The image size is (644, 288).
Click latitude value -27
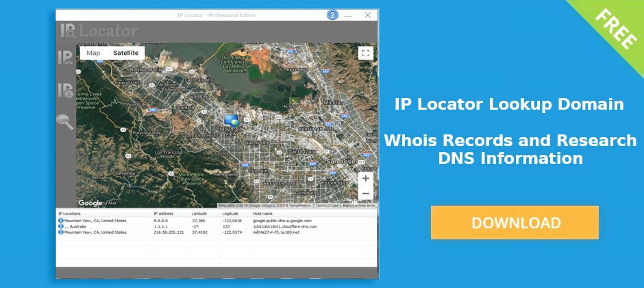click(195, 226)
